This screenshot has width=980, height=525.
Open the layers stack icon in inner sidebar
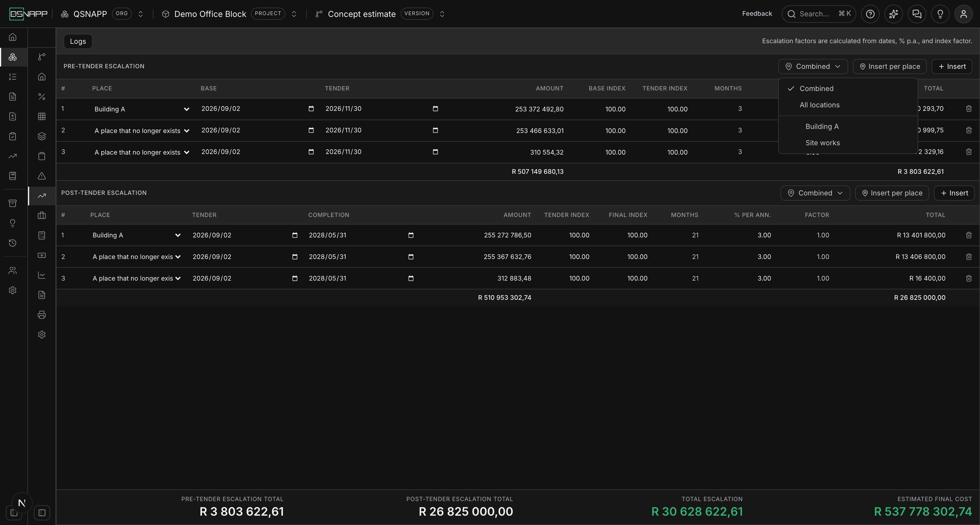click(x=42, y=136)
